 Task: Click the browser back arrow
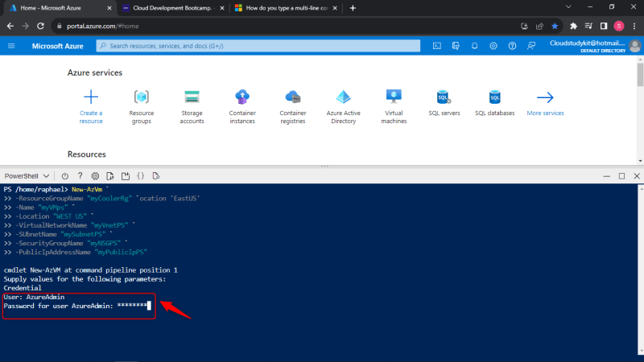click(10, 26)
